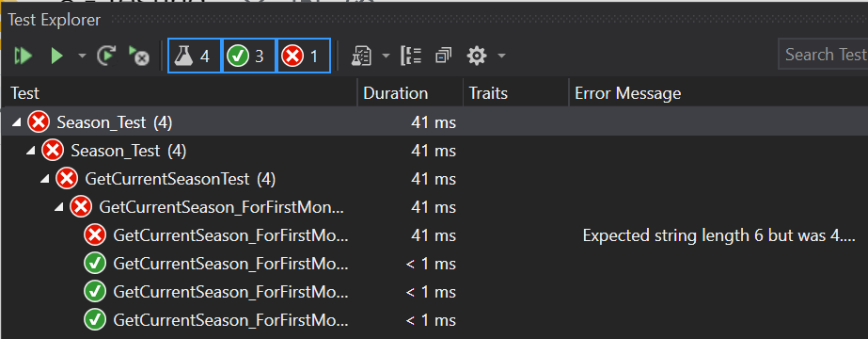Click the green Run play icon
The image size is (868, 339).
57,56
